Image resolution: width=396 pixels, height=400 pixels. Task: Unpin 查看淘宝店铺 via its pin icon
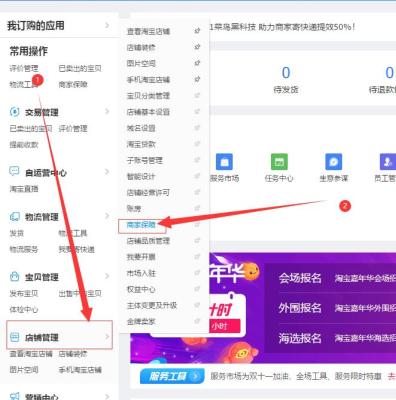pos(197,31)
